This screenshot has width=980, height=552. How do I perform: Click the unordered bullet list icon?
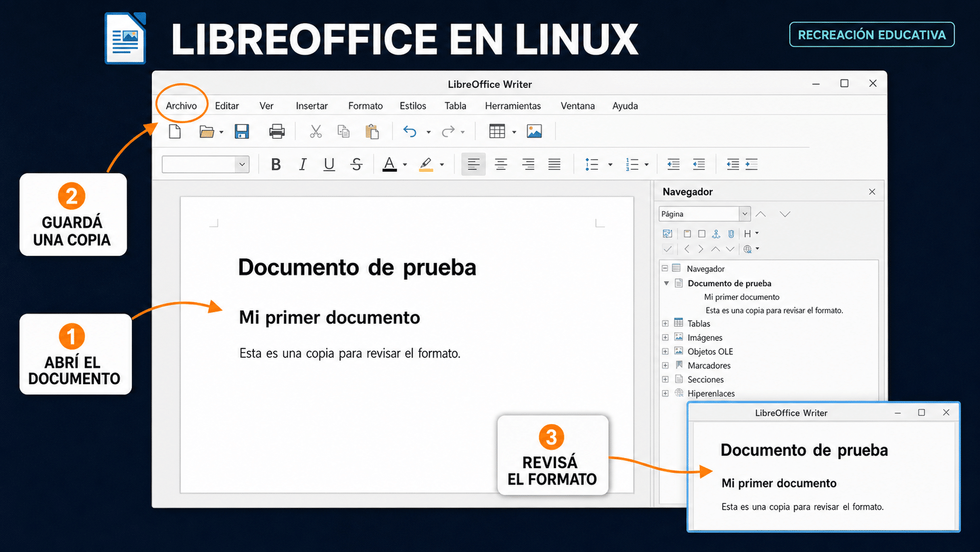592,165
